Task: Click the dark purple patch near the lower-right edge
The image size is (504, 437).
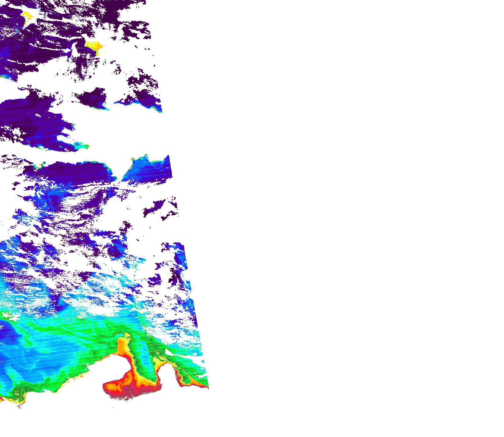Action: click(x=176, y=277)
